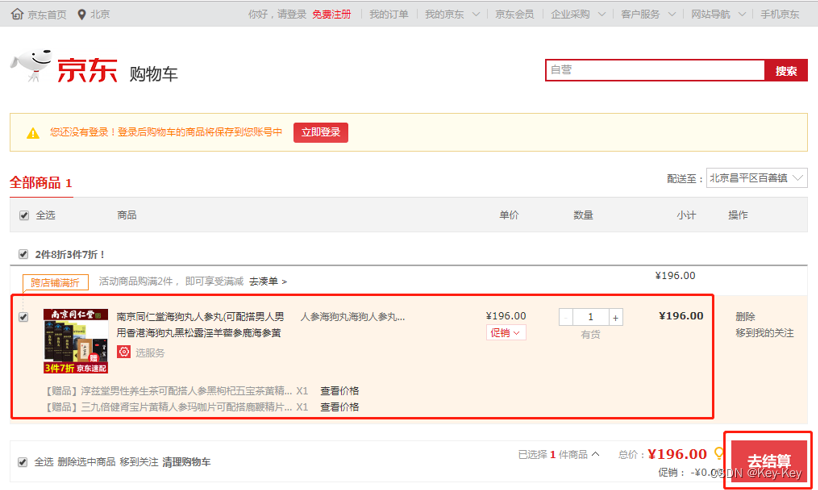Click the yellow lightbulb tip icon near total

point(719,453)
